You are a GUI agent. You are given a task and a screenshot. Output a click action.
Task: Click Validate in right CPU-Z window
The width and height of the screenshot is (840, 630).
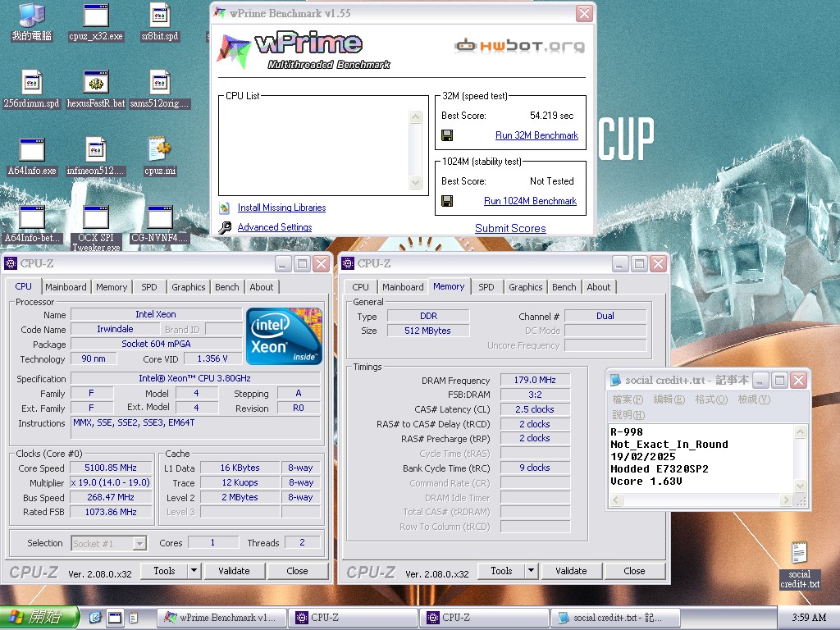tap(571, 571)
